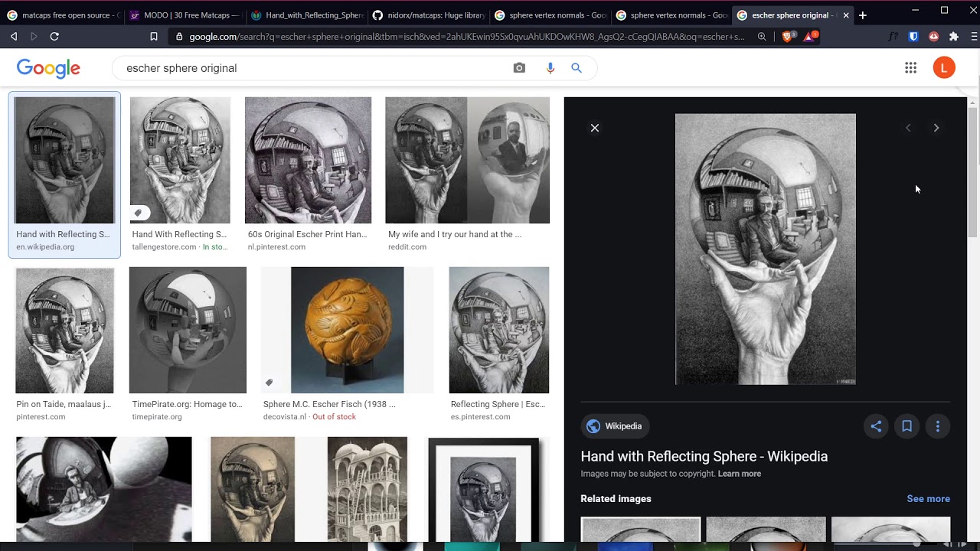Click the product tag icon on Fisch sphere image
Screen dimensions: 980x551
tap(269, 383)
